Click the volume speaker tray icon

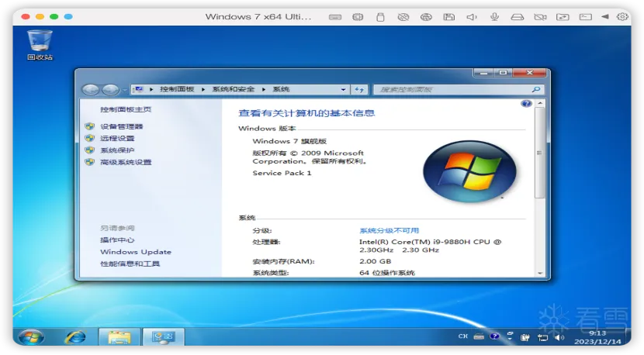pyautogui.click(x=559, y=337)
